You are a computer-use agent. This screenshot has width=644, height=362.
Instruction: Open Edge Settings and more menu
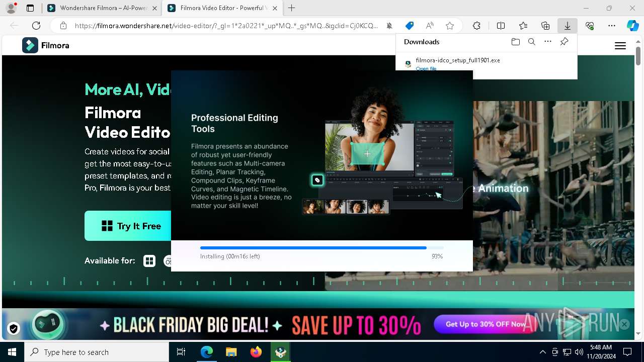coord(612,26)
